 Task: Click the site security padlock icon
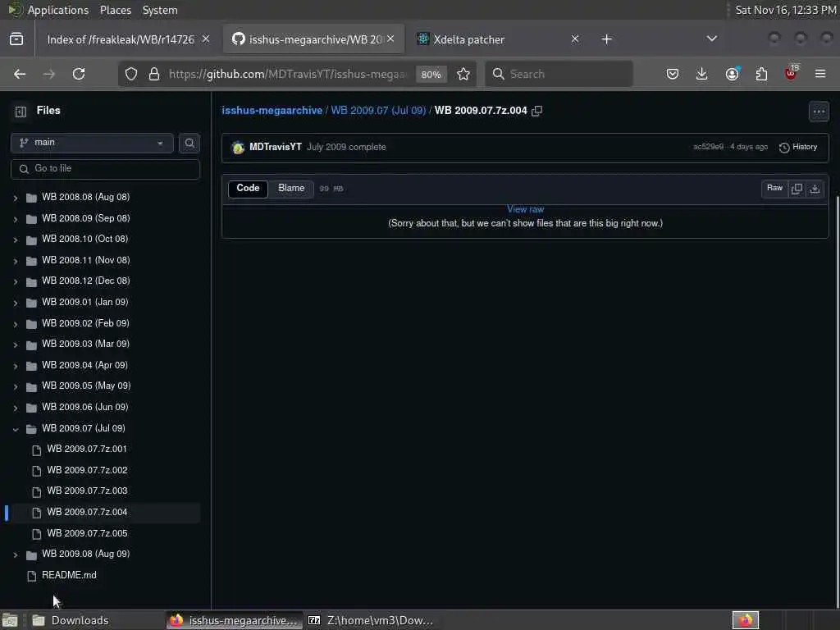pos(154,74)
